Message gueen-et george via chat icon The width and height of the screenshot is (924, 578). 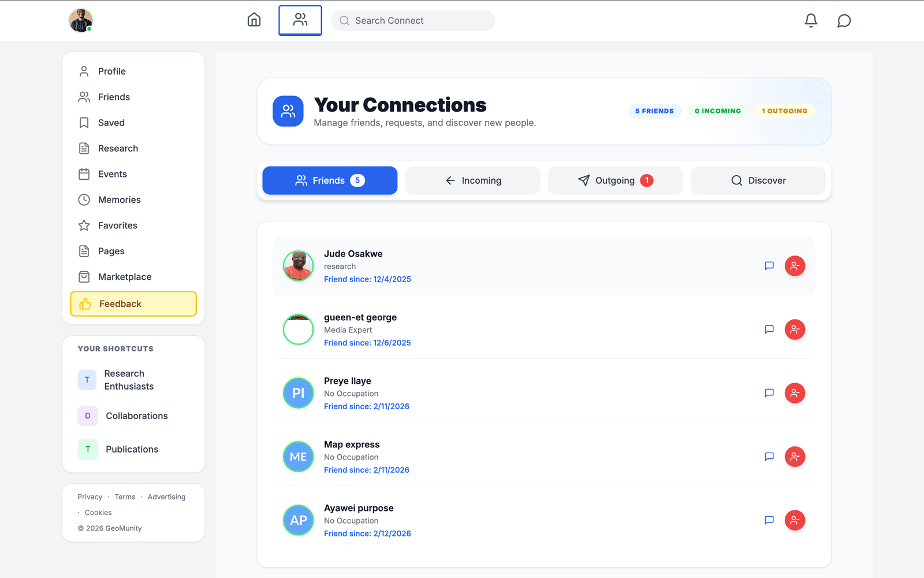769,329
